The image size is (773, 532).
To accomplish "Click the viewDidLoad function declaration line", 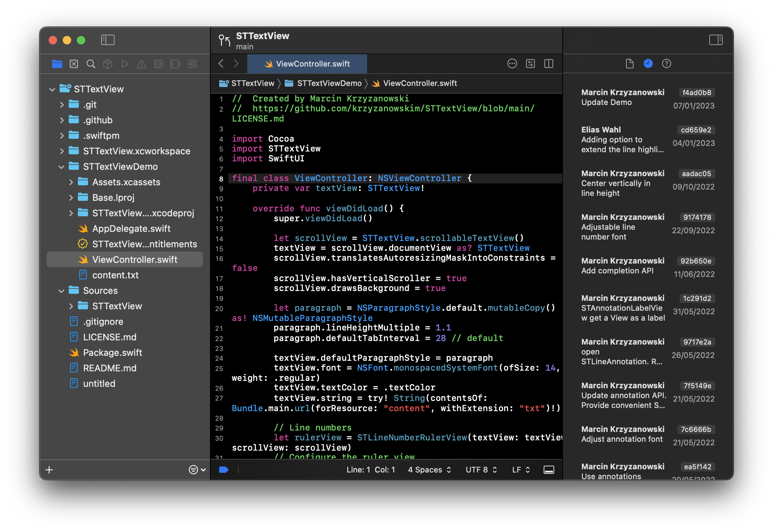I will pyautogui.click(x=328, y=209).
